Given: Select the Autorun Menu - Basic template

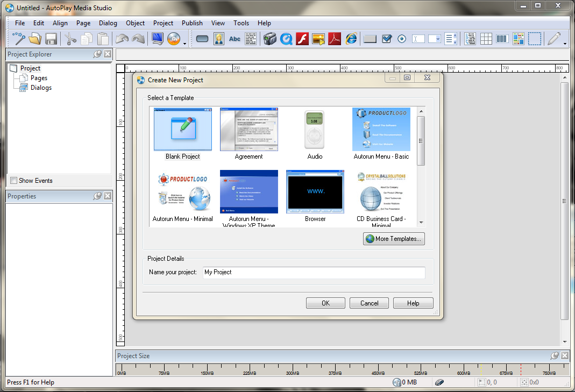Looking at the screenshot, I should click(381, 129).
